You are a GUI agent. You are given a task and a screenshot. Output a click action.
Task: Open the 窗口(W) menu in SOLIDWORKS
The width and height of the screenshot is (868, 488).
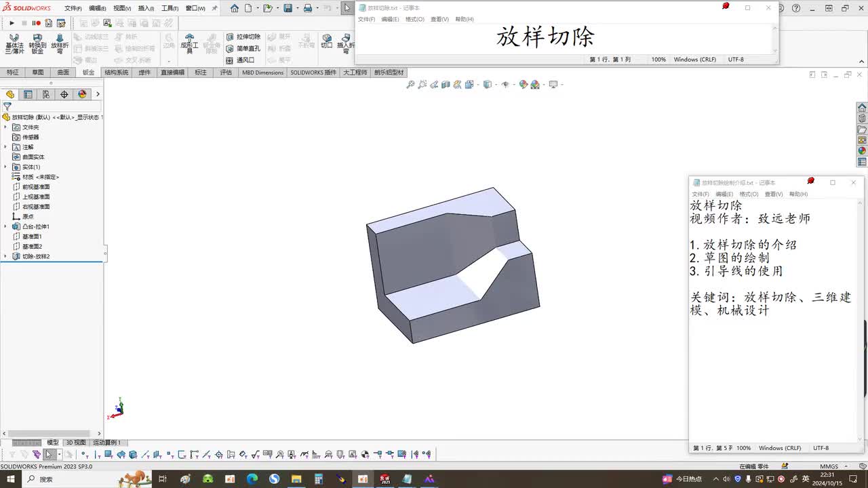pyautogui.click(x=195, y=8)
